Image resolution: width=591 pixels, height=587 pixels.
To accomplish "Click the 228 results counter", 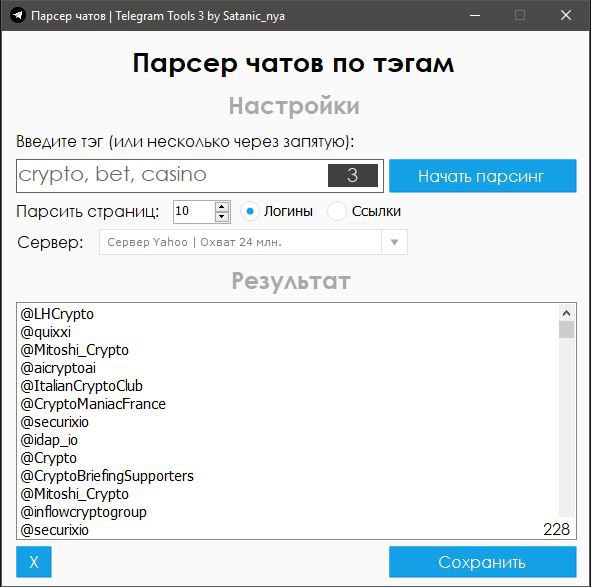I will pyautogui.click(x=556, y=529).
